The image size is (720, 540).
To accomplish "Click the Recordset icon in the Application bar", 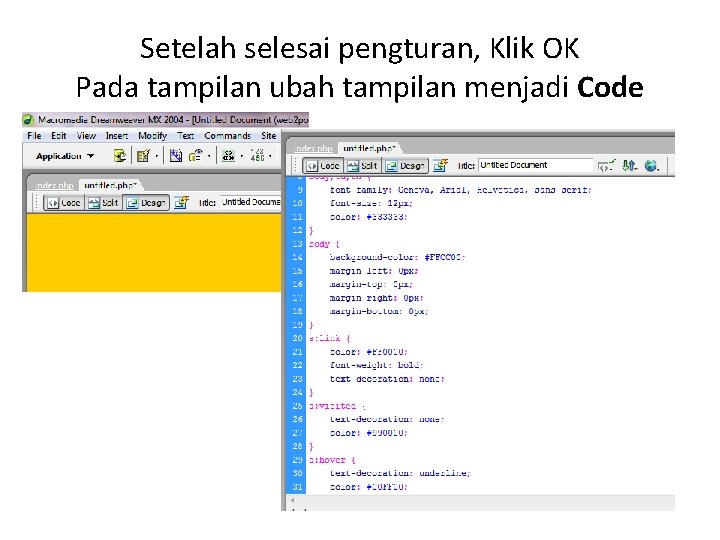I will [x=120, y=156].
